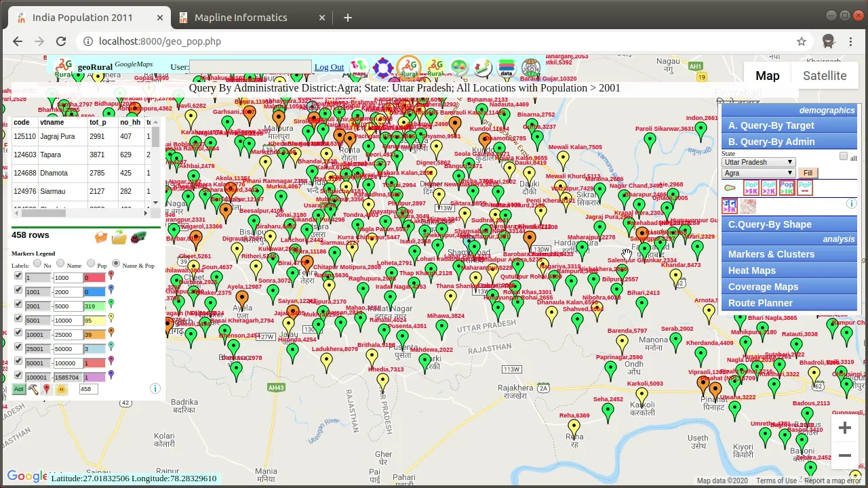The image size is (868, 488).
Task: Click the User input field
Action: tap(250, 67)
